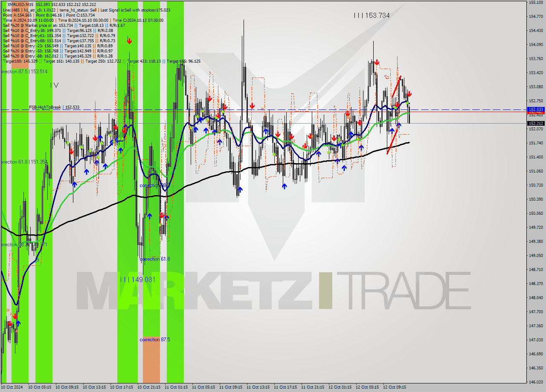Click 'Sell %10 @ C_Entry88: 153.514' line
This screenshot has height=392, width=546.
(x=59, y=40)
